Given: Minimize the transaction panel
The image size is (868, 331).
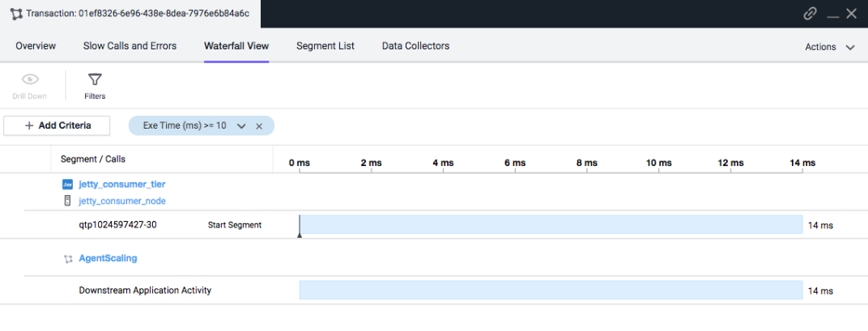Looking at the screenshot, I should coord(833,15).
